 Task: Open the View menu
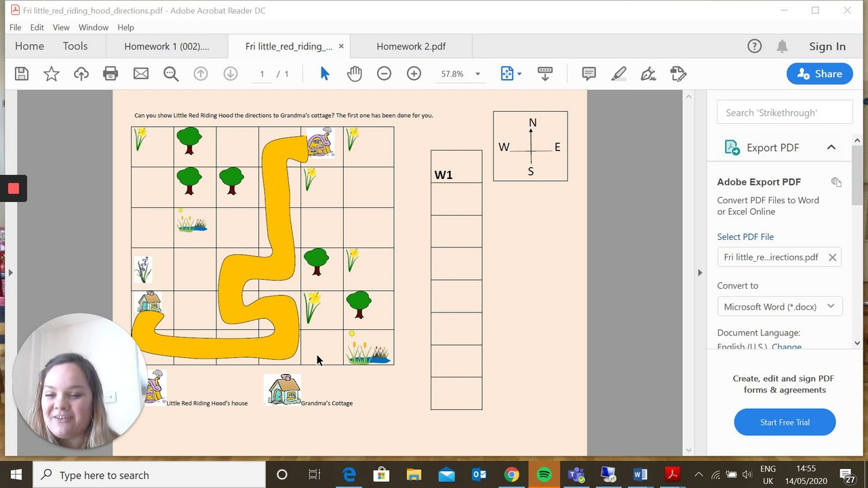point(61,27)
